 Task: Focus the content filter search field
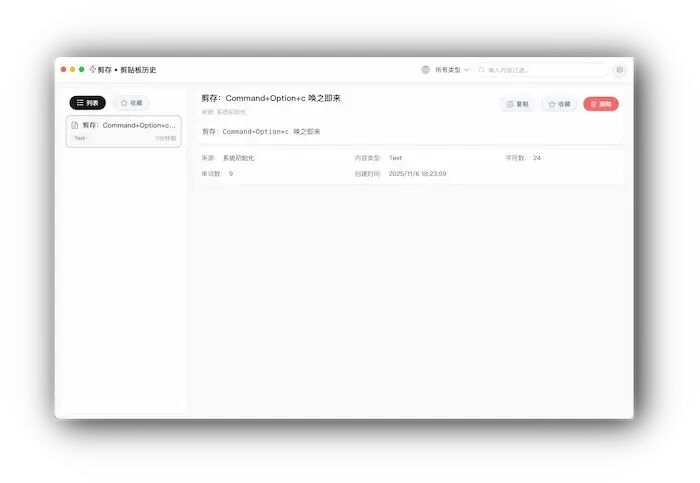[x=542, y=70]
